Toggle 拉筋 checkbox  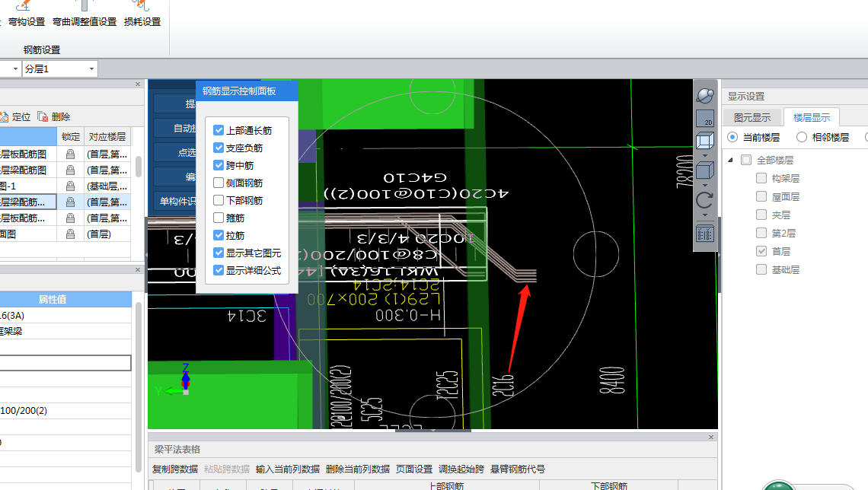click(x=219, y=235)
